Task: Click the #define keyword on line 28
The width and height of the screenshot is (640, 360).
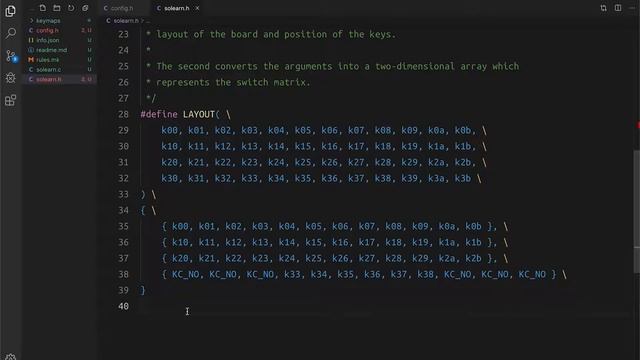Action: [159, 114]
